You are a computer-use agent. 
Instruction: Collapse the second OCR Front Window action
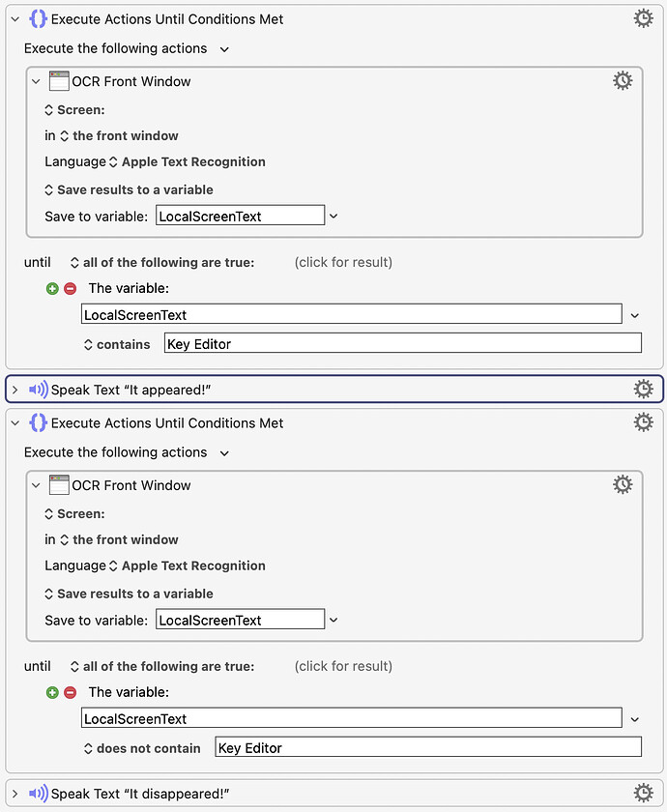[x=36, y=485]
